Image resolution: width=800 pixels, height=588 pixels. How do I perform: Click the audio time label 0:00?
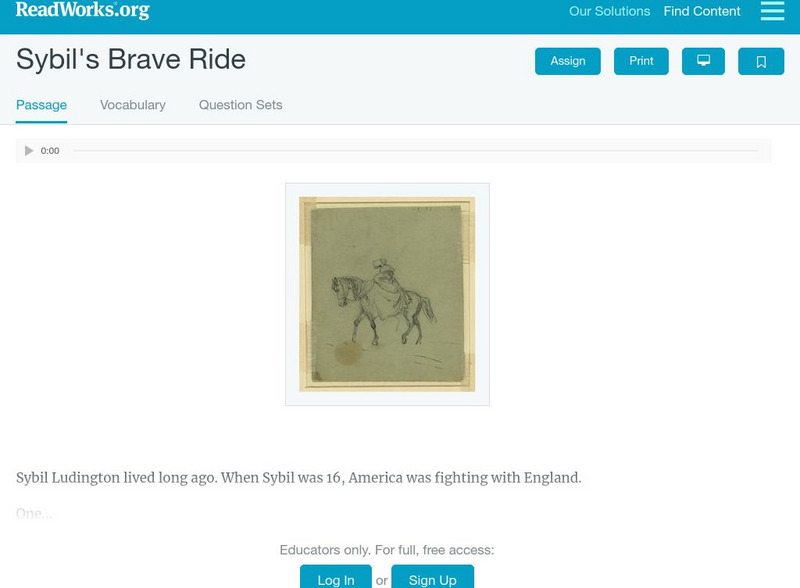click(50, 151)
